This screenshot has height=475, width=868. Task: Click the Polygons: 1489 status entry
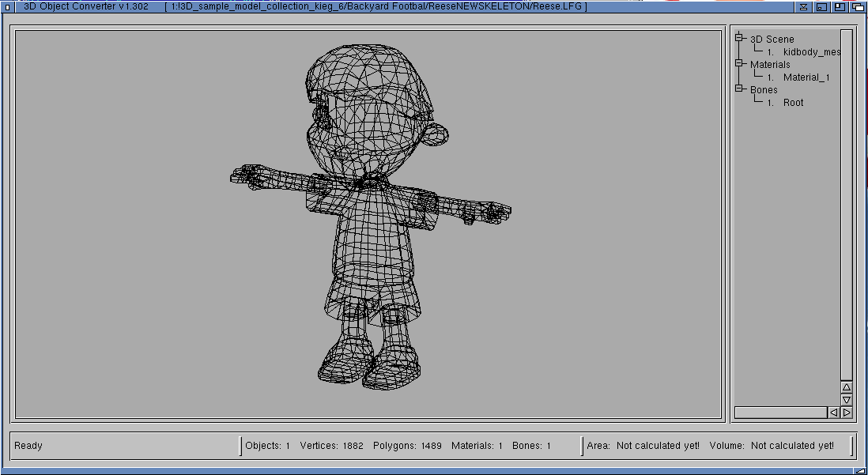[x=407, y=446]
